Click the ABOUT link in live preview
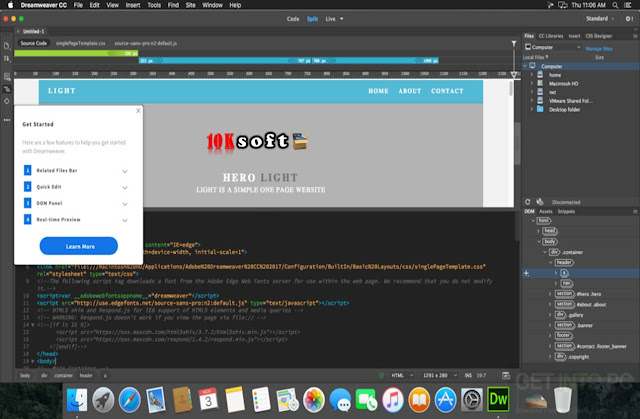Screen dimensions: 640x419 tap(409, 91)
